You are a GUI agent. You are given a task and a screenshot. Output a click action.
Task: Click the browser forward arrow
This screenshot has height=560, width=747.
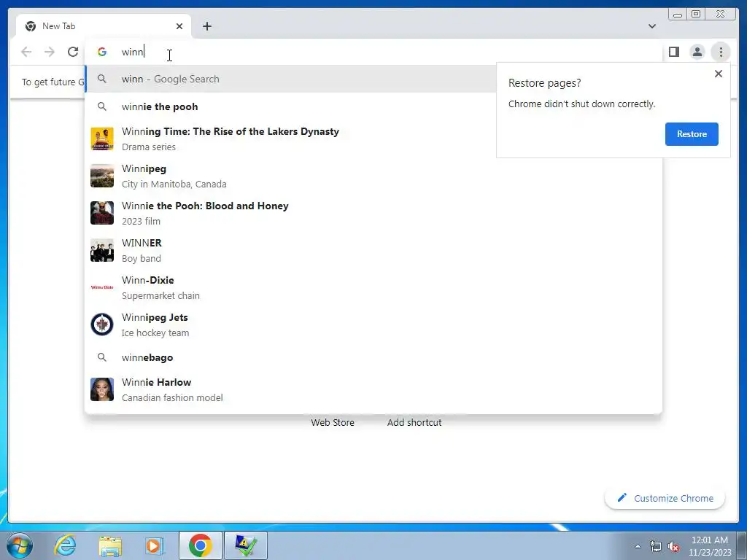click(50, 52)
